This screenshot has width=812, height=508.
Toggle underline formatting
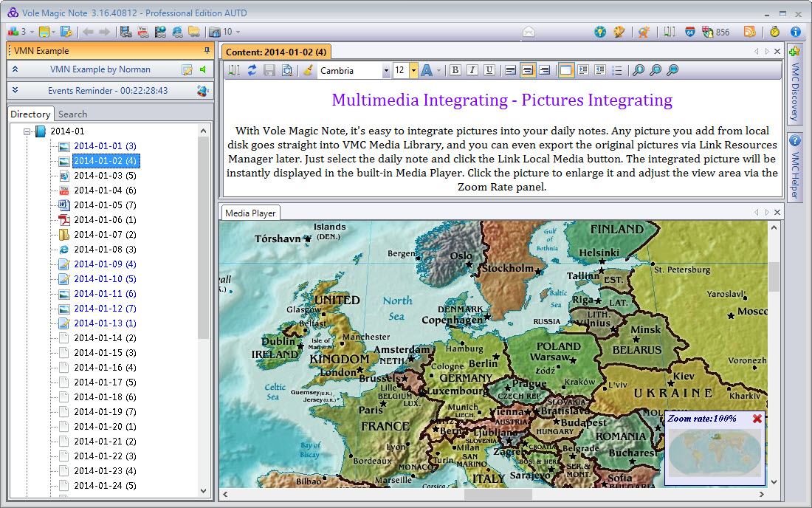(489, 70)
